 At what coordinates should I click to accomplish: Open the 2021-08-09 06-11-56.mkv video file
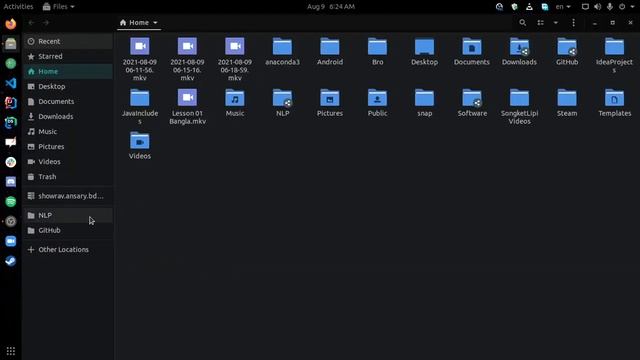coord(140,59)
